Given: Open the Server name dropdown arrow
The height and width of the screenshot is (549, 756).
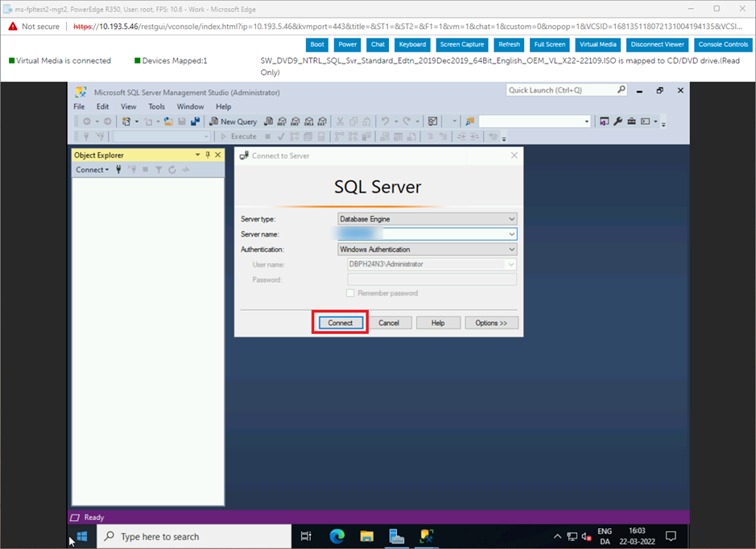Looking at the screenshot, I should tap(511, 234).
